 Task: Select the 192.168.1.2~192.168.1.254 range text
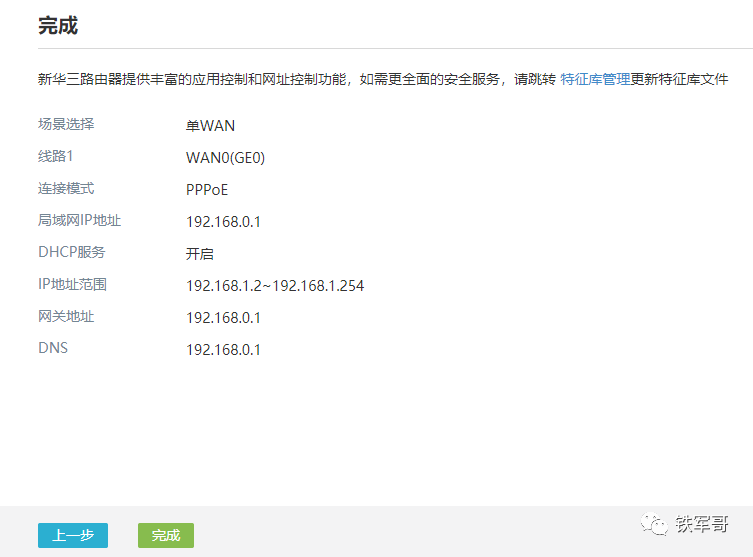[275, 285]
